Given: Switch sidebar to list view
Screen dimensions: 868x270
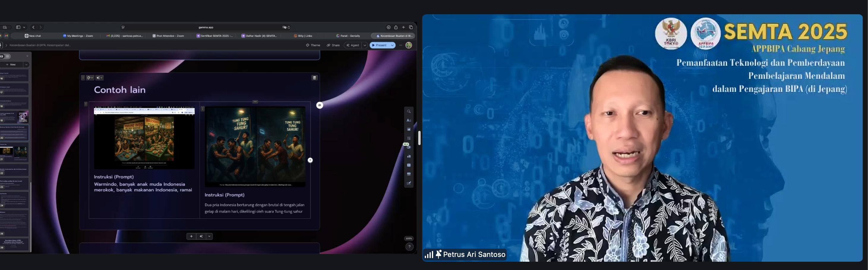Looking at the screenshot, I should [x=8, y=56].
